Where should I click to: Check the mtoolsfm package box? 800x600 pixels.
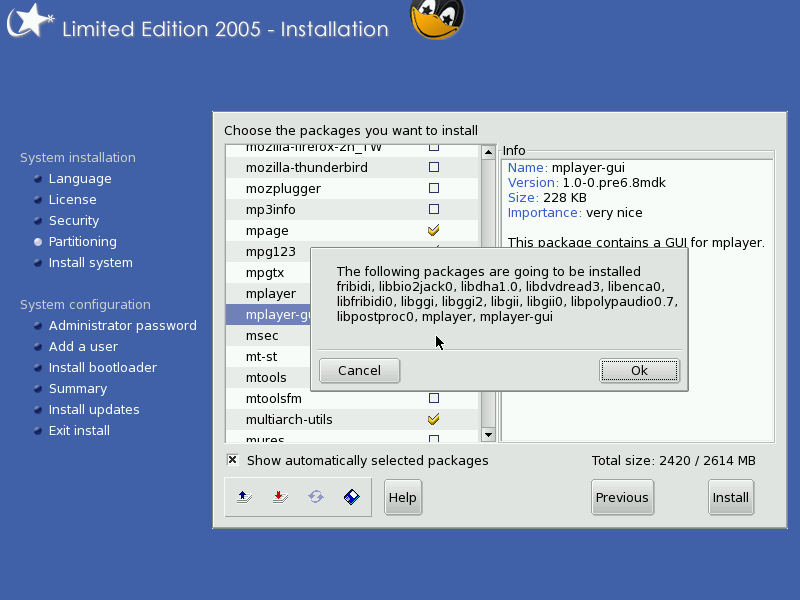pos(434,398)
